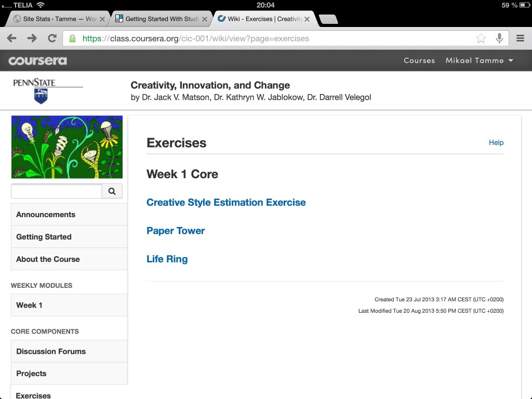532x399 pixels.
Task: Click the course garden banner image
Action: pyautogui.click(x=67, y=147)
